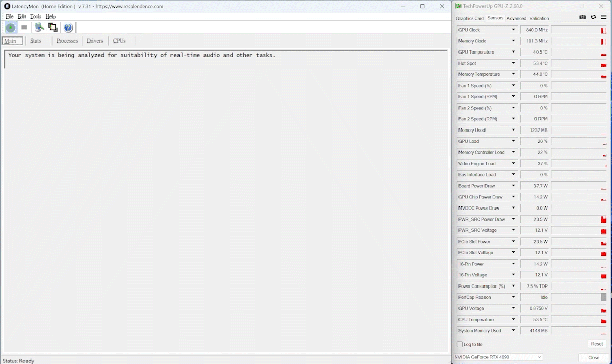Switch to the Drivers tab in LatencyMon
The width and height of the screenshot is (612, 364).
point(95,41)
